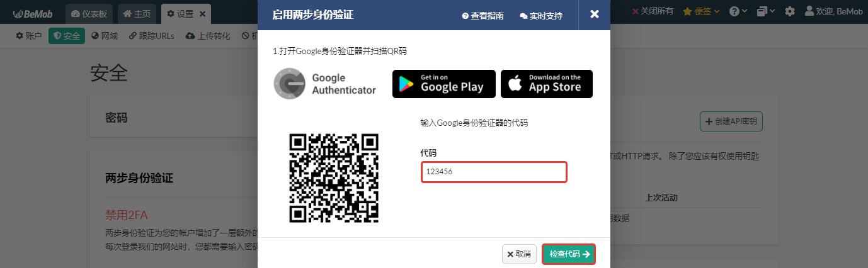Image resolution: width=868 pixels, height=268 pixels.
Task: Click 关闭所有 to close all tabs
Action: click(653, 11)
